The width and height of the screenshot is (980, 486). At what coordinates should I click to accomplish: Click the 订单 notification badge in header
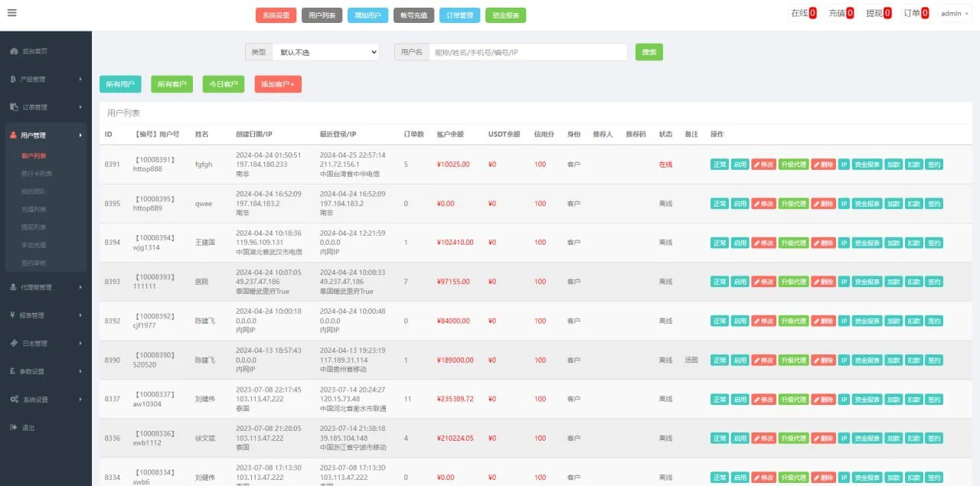(925, 13)
